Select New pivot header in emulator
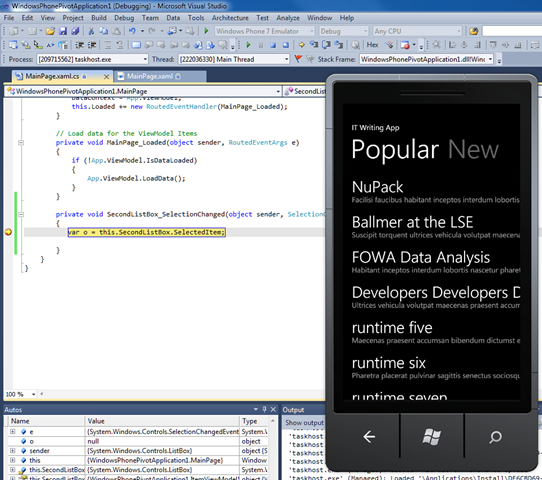Viewport: 542px width, 480px height. coord(473,150)
